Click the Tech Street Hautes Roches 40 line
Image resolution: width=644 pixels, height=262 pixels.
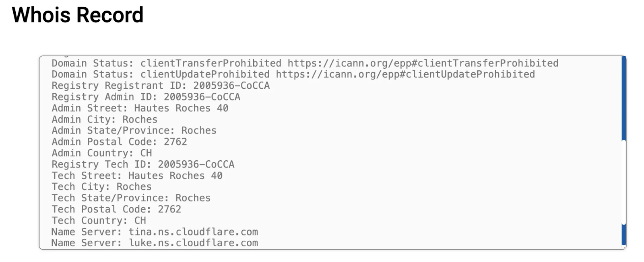[x=137, y=176]
